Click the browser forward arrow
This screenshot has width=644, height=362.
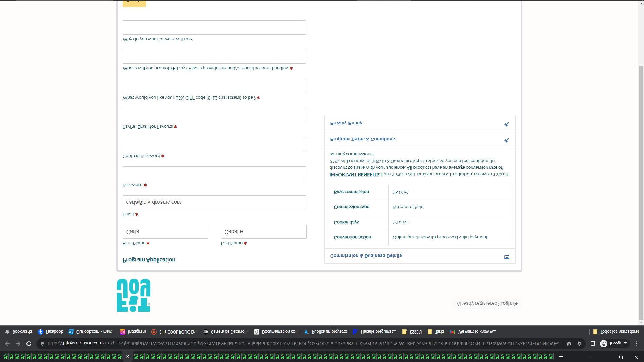coord(18,344)
